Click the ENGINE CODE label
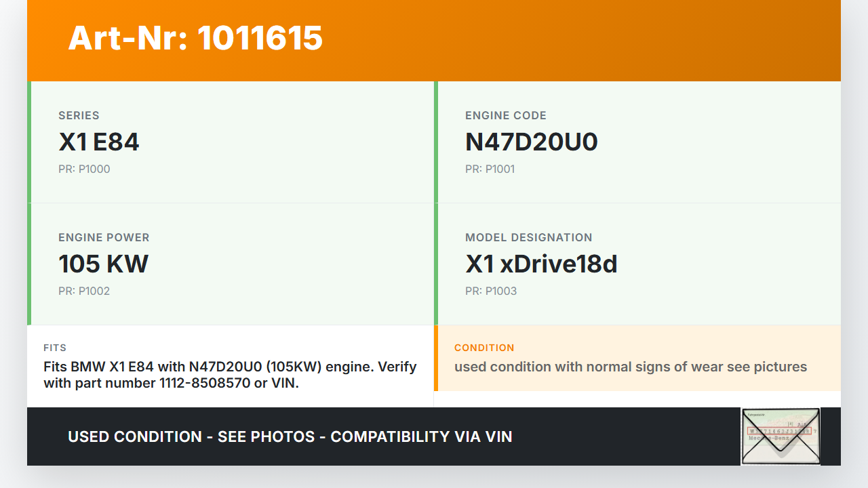 [505, 116]
